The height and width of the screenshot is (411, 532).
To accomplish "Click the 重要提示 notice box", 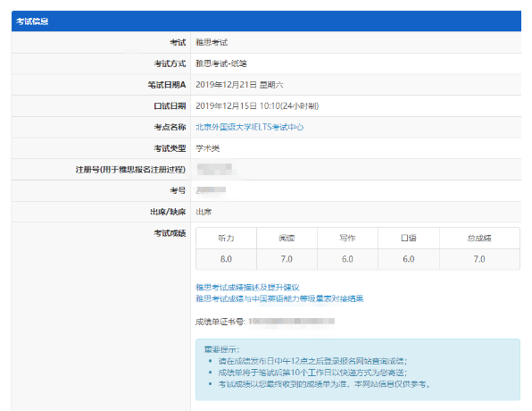I will (358, 369).
